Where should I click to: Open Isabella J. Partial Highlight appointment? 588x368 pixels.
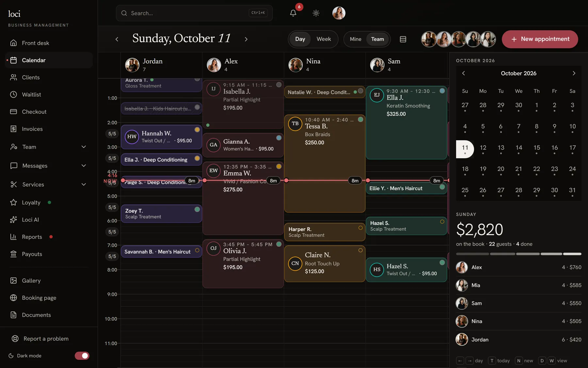click(x=243, y=104)
